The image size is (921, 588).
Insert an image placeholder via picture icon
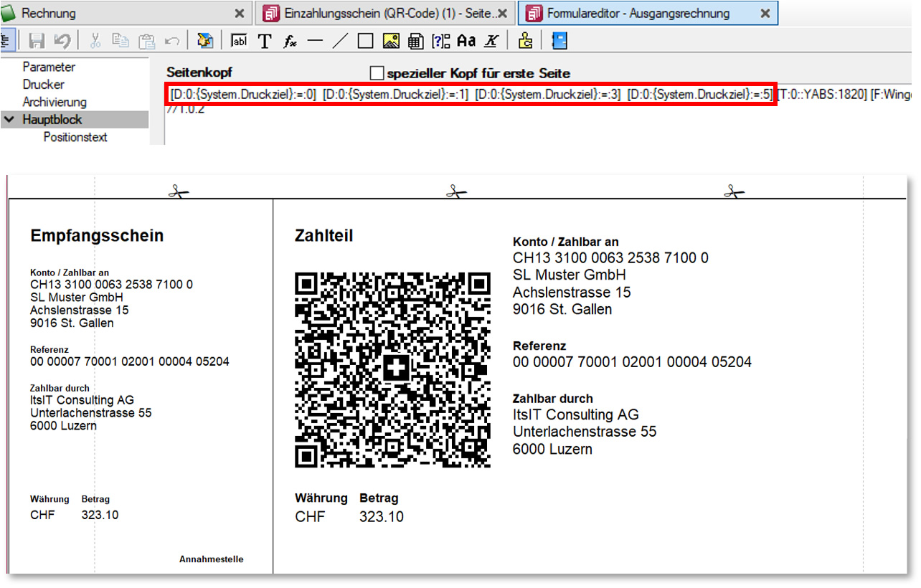coord(391,41)
